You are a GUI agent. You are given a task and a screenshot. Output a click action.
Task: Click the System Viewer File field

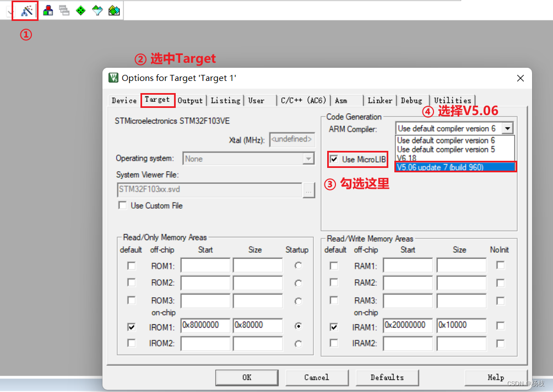click(209, 189)
